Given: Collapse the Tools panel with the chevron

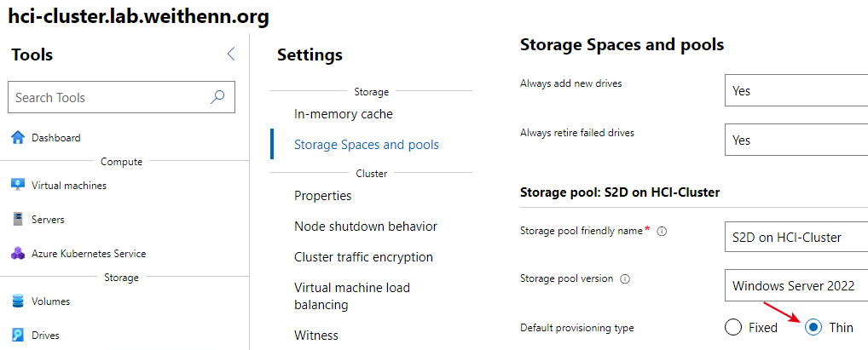Looking at the screenshot, I should pyautogui.click(x=231, y=54).
